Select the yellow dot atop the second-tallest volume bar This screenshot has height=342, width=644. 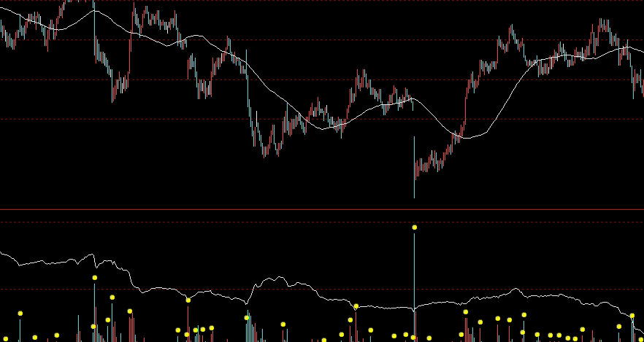click(95, 278)
